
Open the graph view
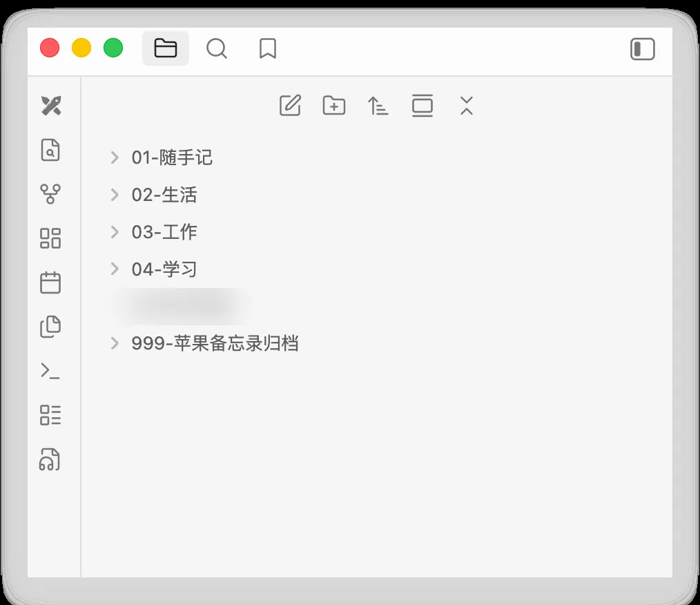click(50, 194)
